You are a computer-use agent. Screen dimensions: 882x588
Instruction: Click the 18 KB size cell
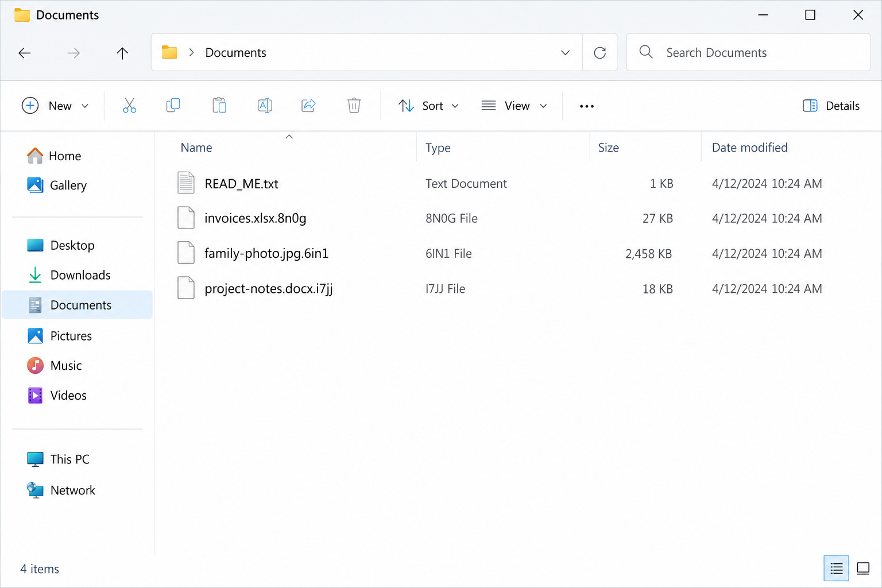click(657, 289)
